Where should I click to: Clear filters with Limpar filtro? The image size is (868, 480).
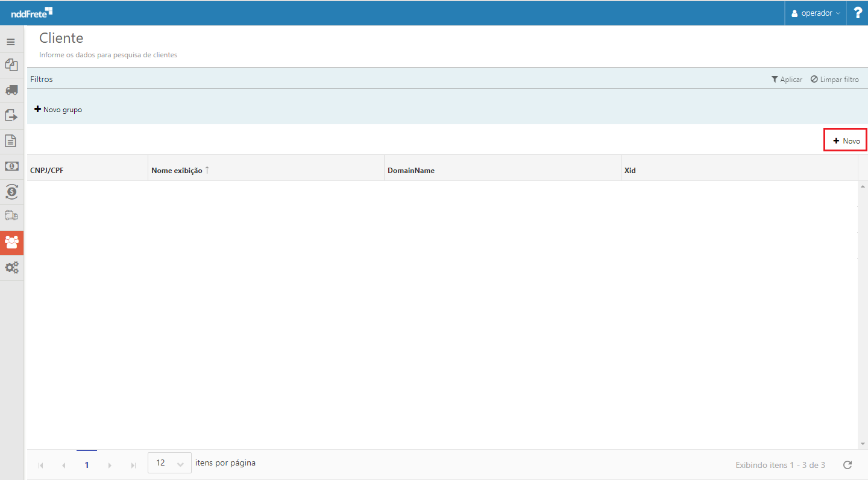(x=834, y=80)
